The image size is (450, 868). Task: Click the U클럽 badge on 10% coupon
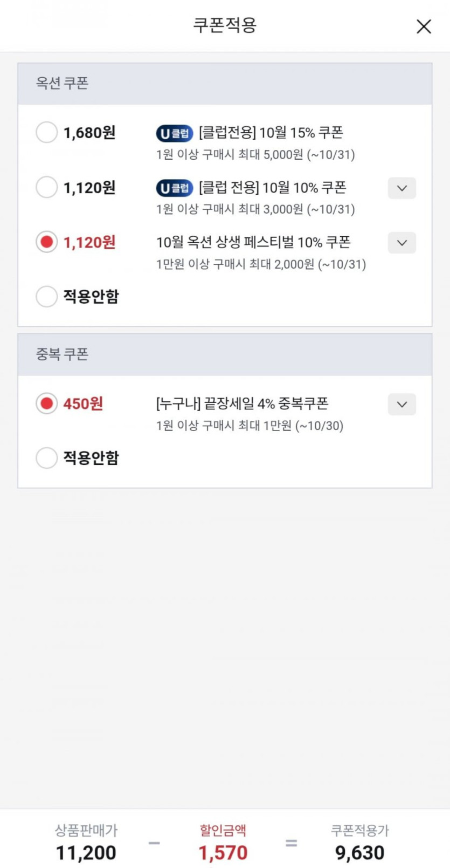click(174, 188)
